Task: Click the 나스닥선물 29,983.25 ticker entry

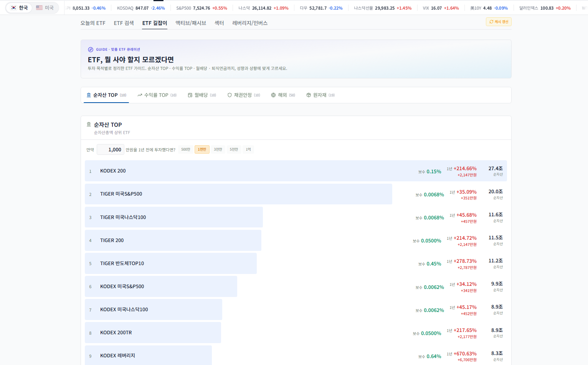Action: (383, 8)
